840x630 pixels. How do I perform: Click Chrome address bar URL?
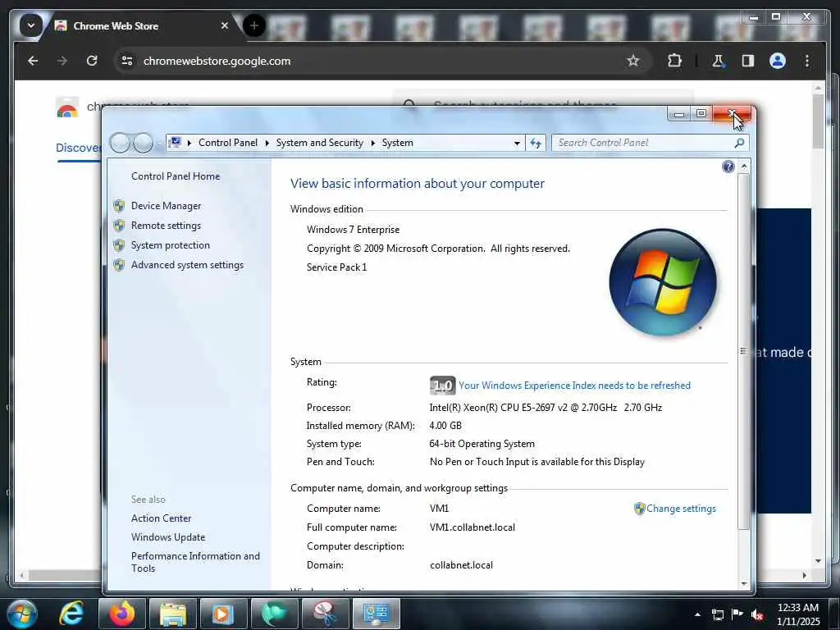217,61
